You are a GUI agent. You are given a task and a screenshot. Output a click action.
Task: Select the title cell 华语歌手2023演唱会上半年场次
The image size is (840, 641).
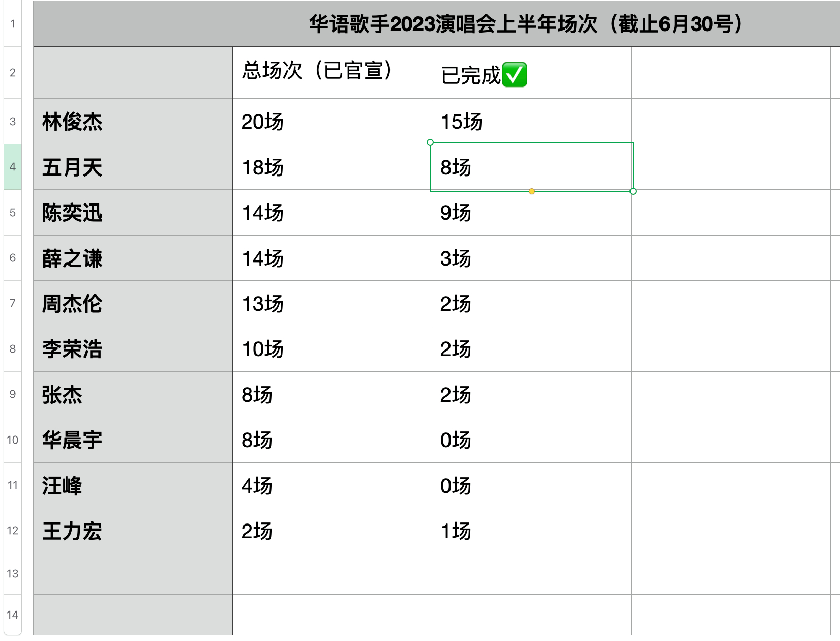(436, 24)
